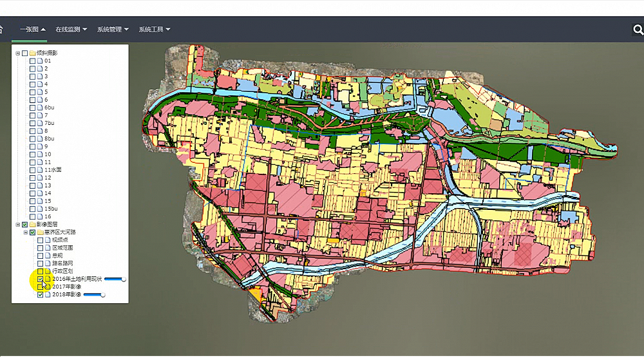The width and height of the screenshot is (644, 358).
Task: Click the 影像图层 folder icon
Action: (x=32, y=224)
